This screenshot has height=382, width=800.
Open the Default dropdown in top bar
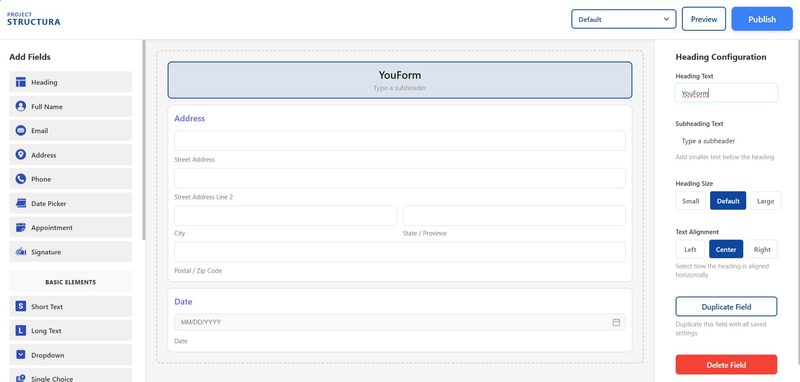tap(623, 19)
